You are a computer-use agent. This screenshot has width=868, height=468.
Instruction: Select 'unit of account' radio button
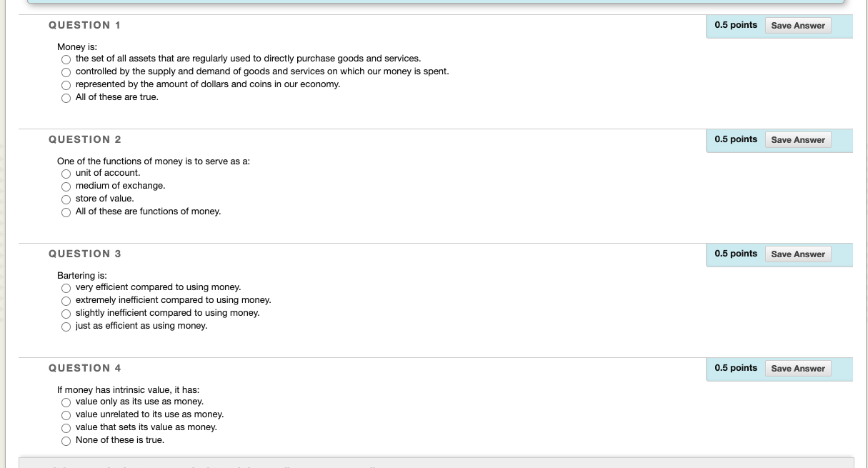pyautogui.click(x=66, y=174)
